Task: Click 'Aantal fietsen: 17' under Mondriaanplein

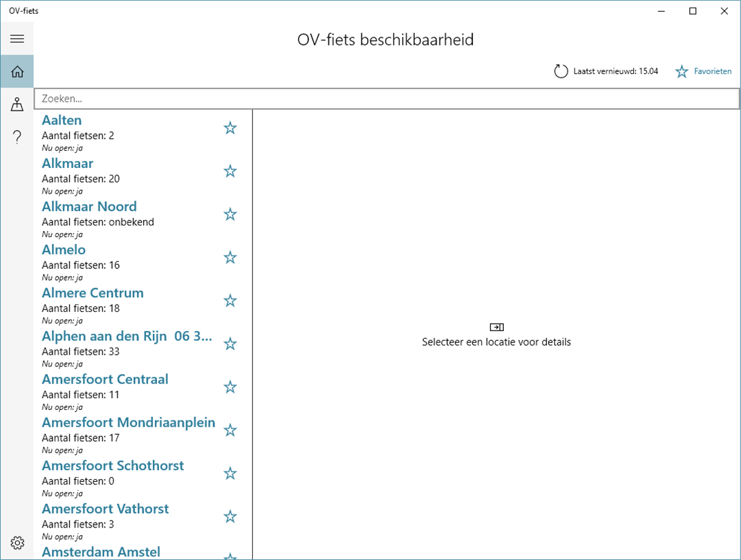Action: point(81,438)
